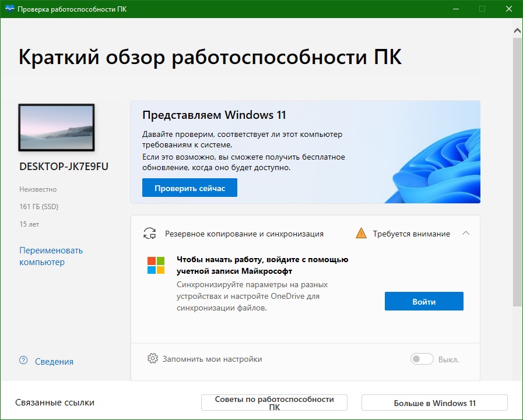Toggle the Запомнить мои настройки switch
This screenshot has width=523, height=420.
tap(422, 359)
